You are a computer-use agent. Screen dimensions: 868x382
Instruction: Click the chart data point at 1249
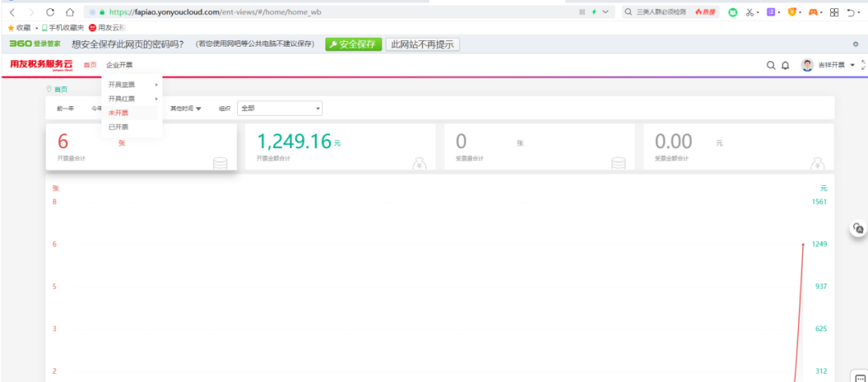click(x=803, y=244)
